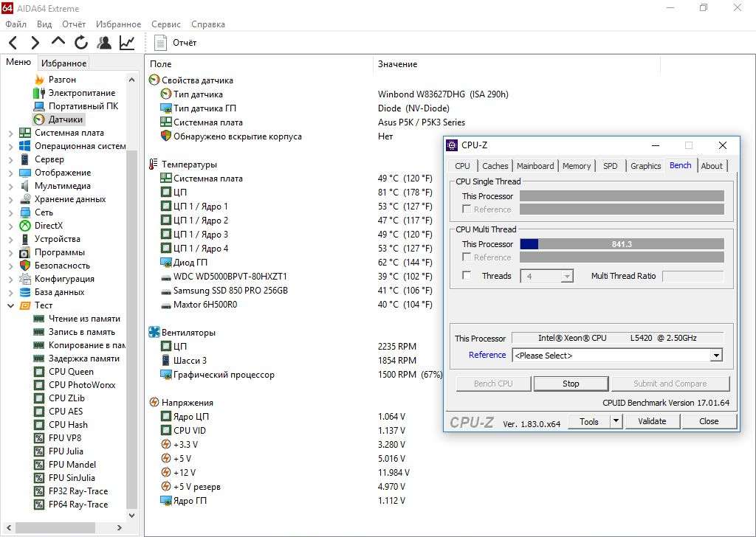Open the Tools dropdown arrow in CPU-Z

coord(616,421)
